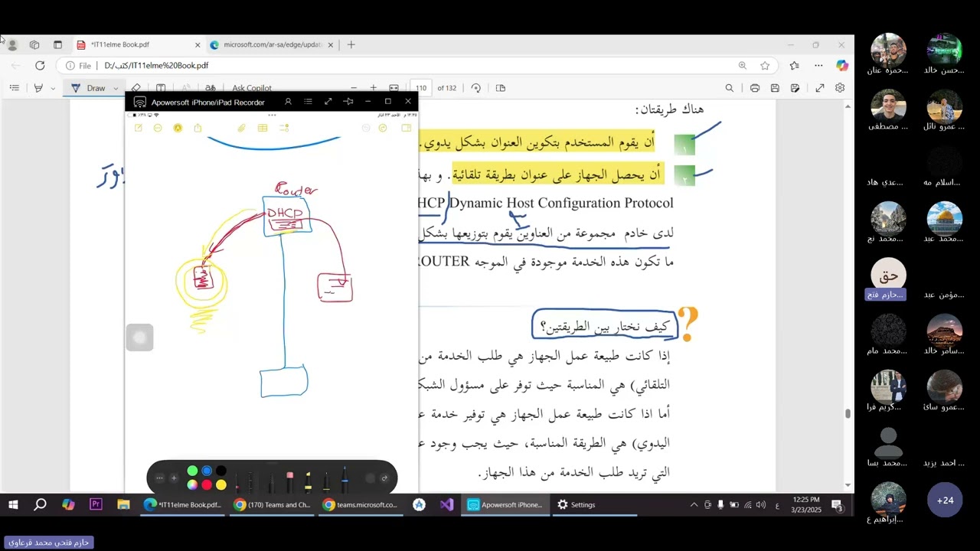The width and height of the screenshot is (980, 551).
Task: Expand the recorder to full screen
Action: pos(328,102)
